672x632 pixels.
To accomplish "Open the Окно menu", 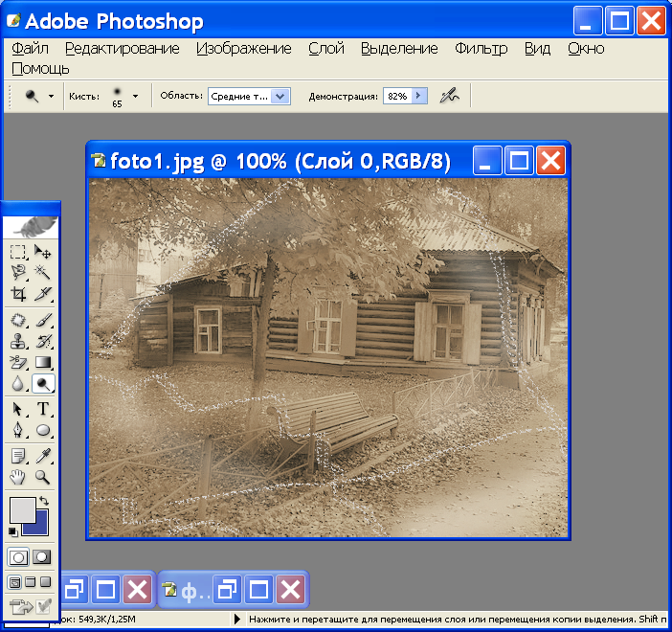I will pos(586,49).
